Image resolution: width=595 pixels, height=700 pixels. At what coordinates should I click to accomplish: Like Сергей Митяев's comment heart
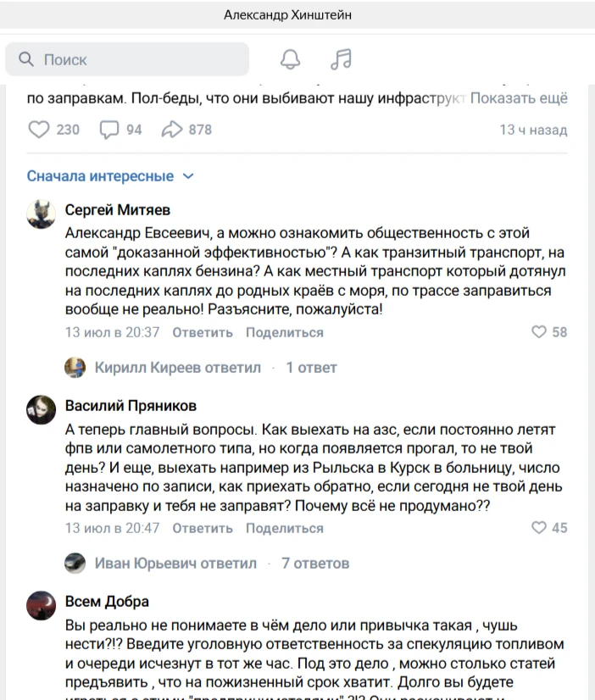539,331
